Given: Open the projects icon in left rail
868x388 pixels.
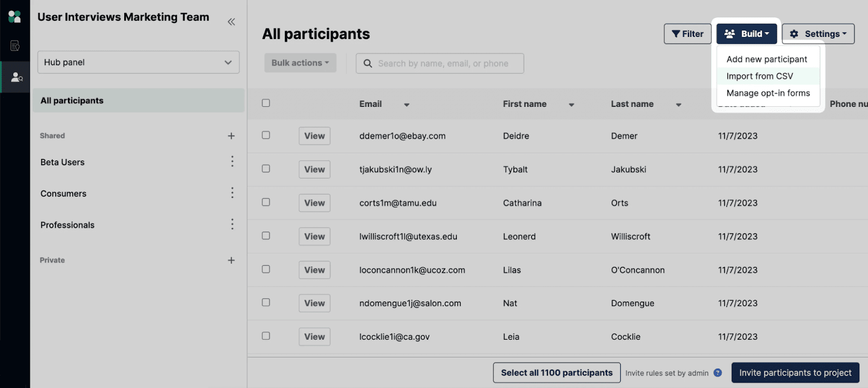Looking at the screenshot, I should (15, 46).
